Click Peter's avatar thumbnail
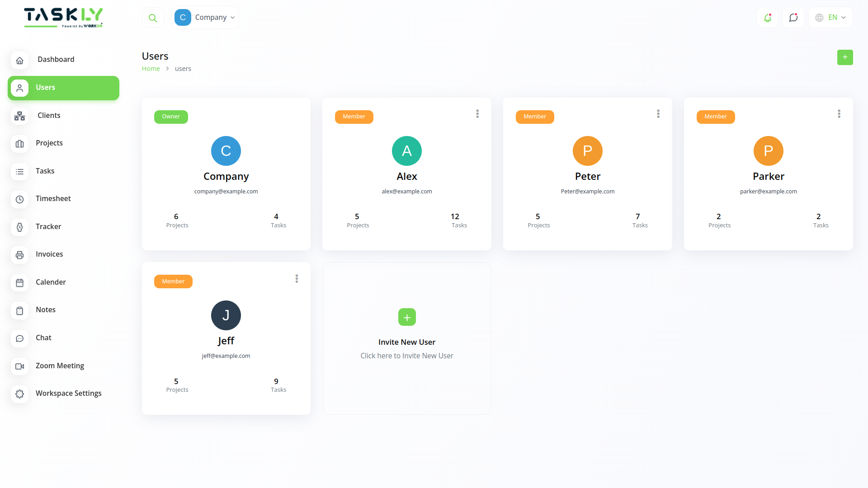The width and height of the screenshot is (868, 488). (x=587, y=151)
